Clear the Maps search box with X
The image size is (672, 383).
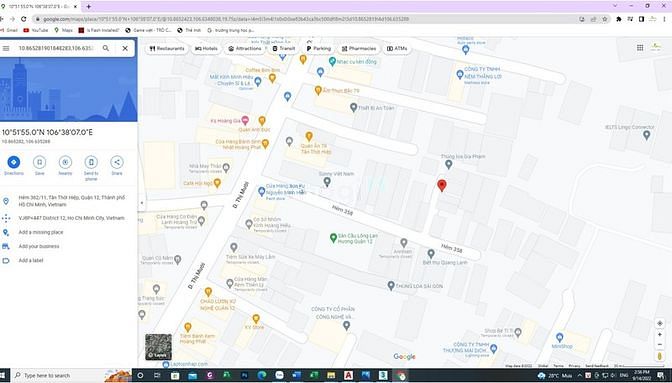click(125, 48)
